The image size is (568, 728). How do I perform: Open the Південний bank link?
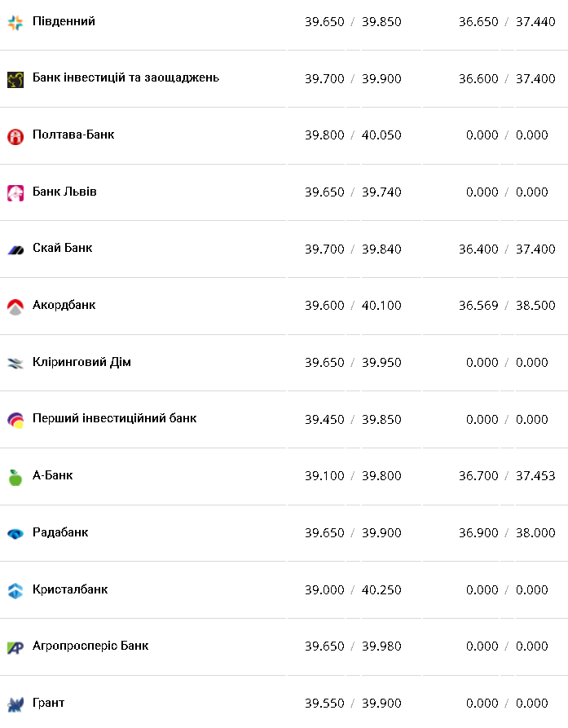[x=64, y=21]
